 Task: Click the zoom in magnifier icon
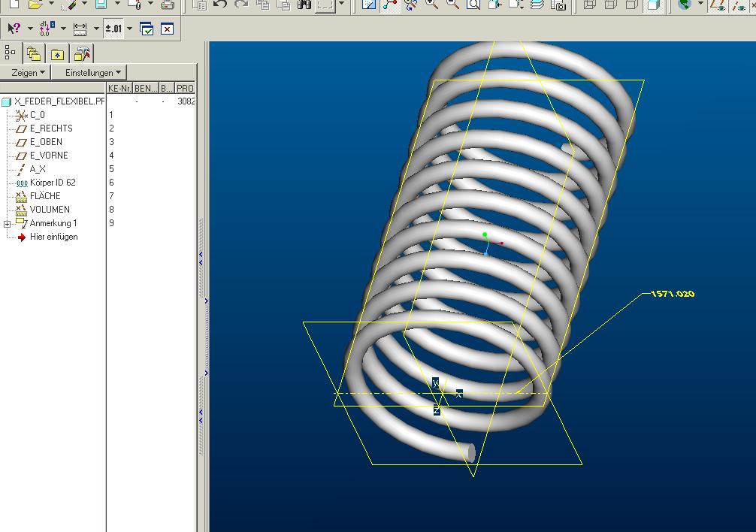[x=432, y=5]
